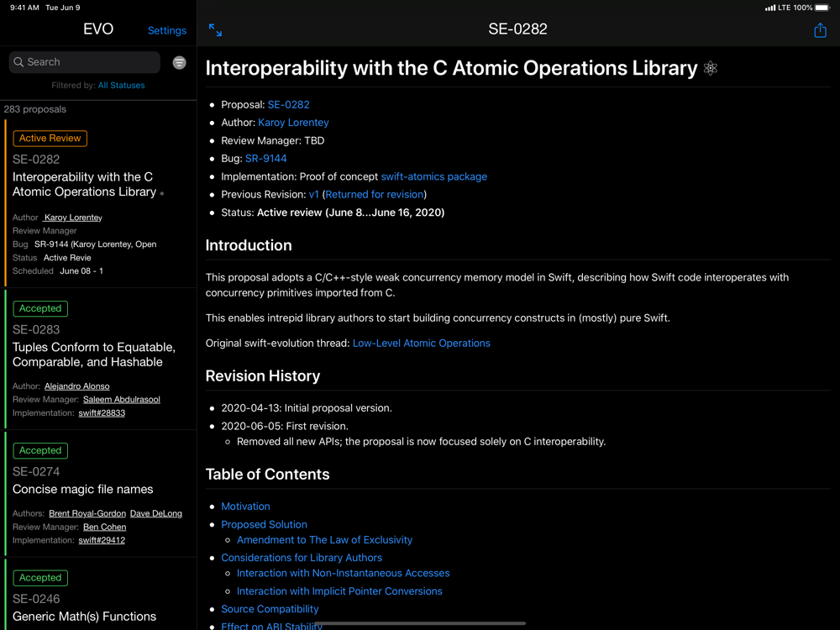The height and width of the screenshot is (630, 840).
Task: Open the SE-0282 proposal link
Action: pyautogui.click(x=288, y=104)
